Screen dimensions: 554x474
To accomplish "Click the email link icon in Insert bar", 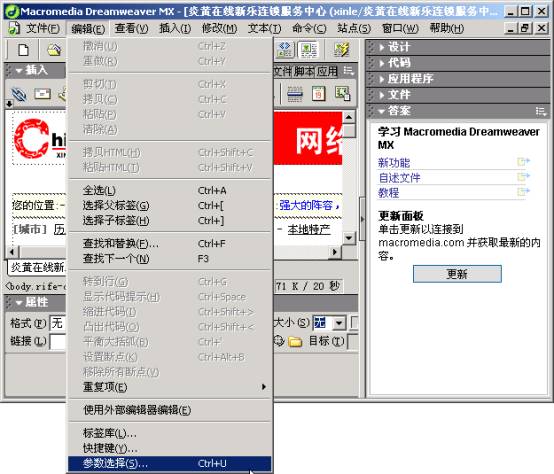I will [x=42, y=94].
